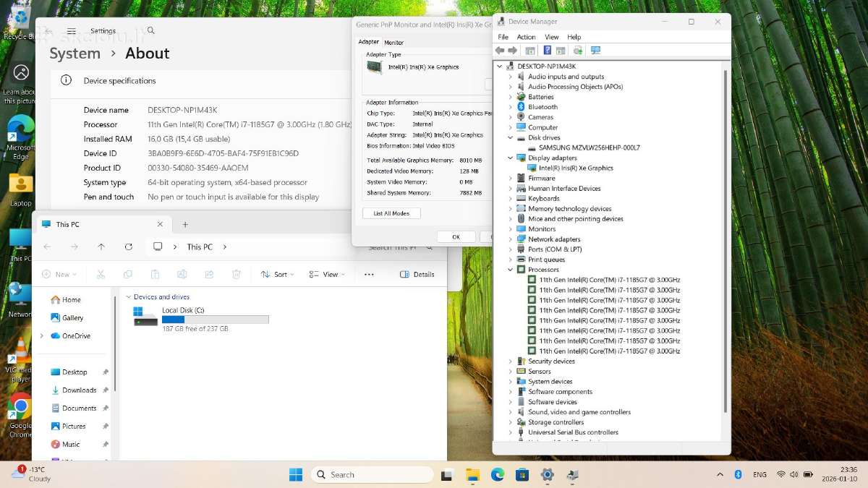Viewport: 868px width, 488px height.
Task: Open the View menu in Device Manager
Action: coord(552,37)
